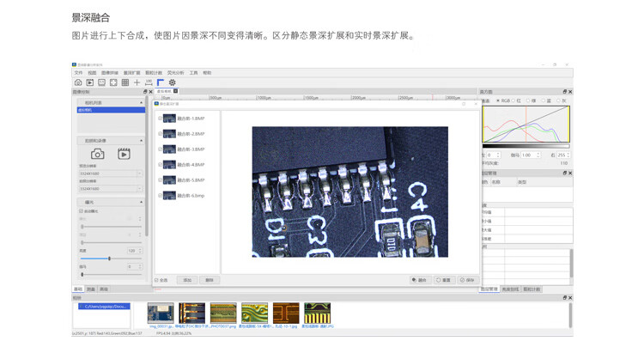
Task: Switch to the 亮度曲线 tab in the right panel
Action: click(x=511, y=289)
